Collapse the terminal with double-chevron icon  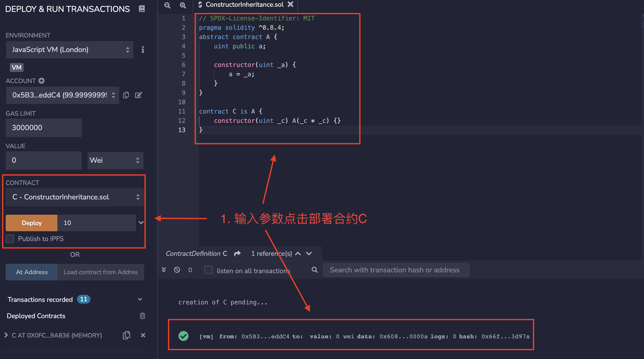point(164,270)
